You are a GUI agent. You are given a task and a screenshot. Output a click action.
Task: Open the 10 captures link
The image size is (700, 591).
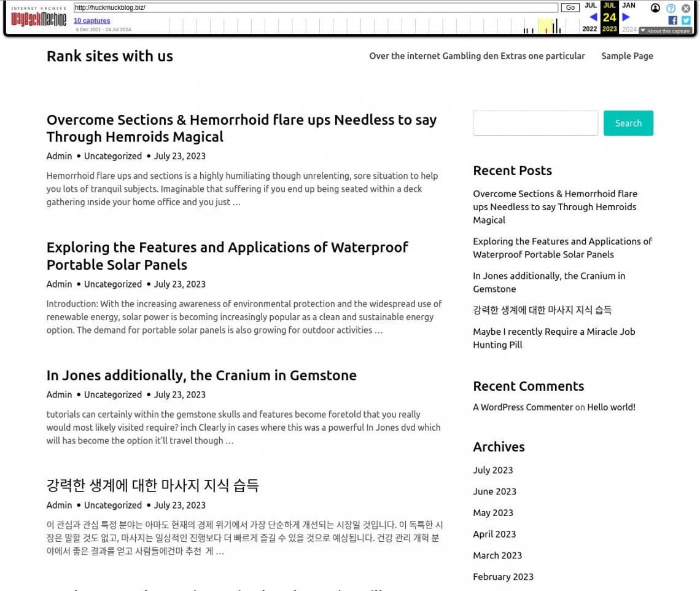[x=91, y=21]
